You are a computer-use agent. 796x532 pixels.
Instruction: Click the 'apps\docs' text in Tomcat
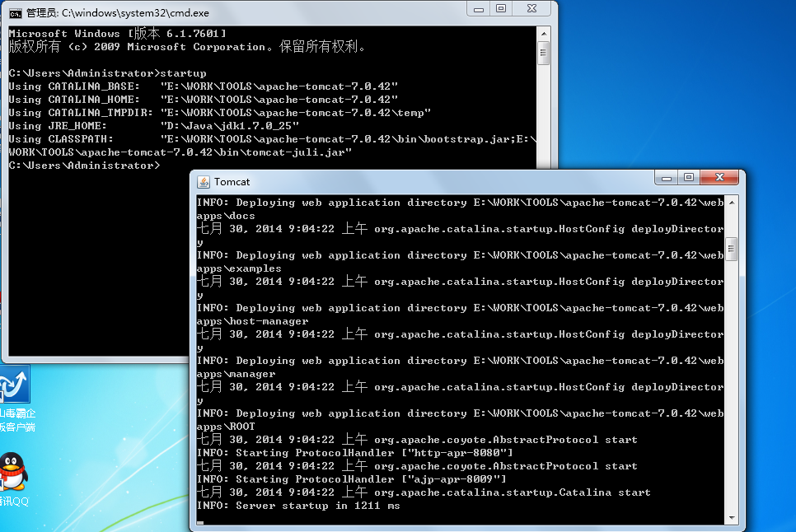(226, 216)
